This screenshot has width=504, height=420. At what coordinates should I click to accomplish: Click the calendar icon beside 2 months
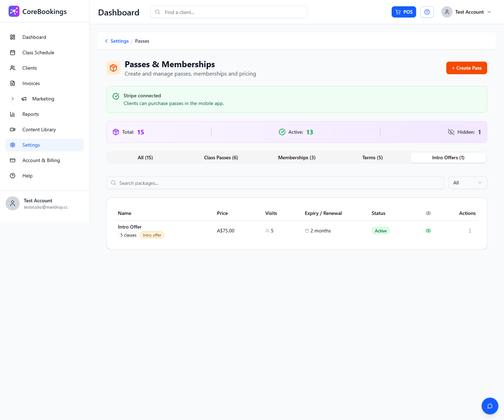click(x=307, y=231)
